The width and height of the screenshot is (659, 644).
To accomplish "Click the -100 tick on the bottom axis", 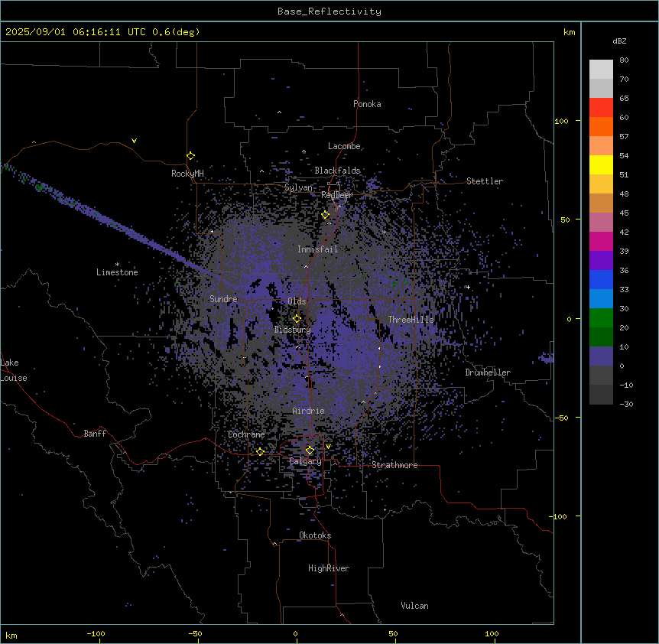I will pyautogui.click(x=96, y=633).
